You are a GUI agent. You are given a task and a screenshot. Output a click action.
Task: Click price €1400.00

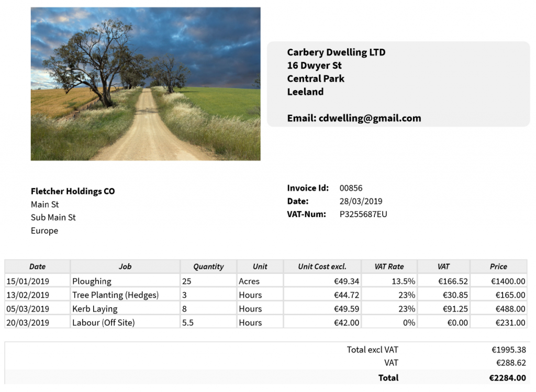(498, 281)
